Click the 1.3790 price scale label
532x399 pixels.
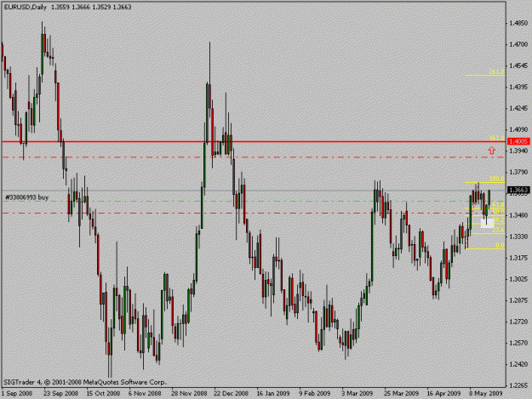pos(518,172)
